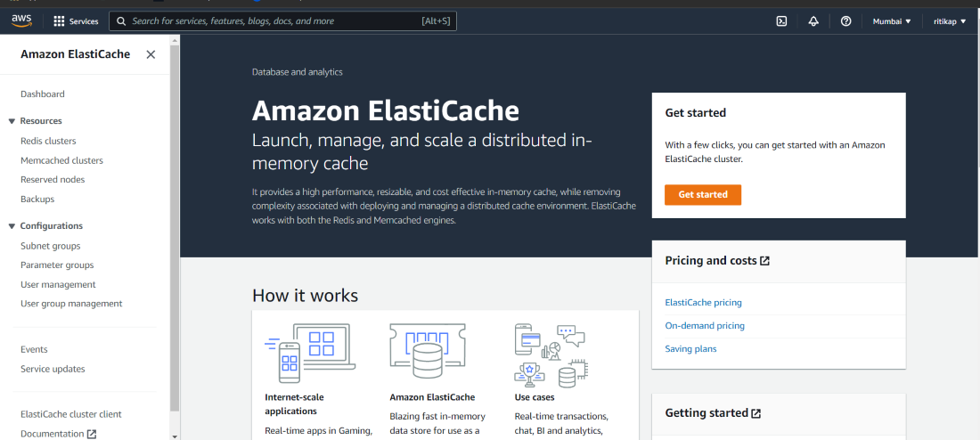The image size is (980, 440).
Task: Open Backups in the sidebar
Action: pyautogui.click(x=37, y=200)
